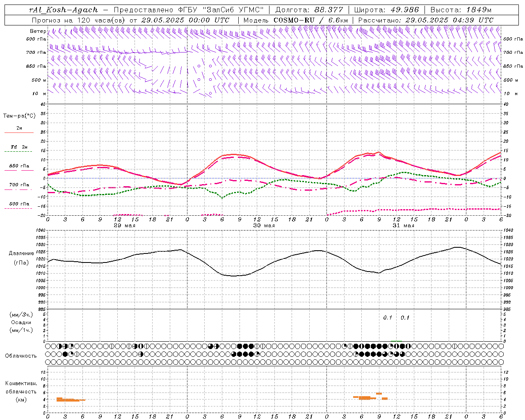This screenshot has width=525, height=420.
Task: Select the Широта: 49.986 value
Action: [x=386, y=10]
